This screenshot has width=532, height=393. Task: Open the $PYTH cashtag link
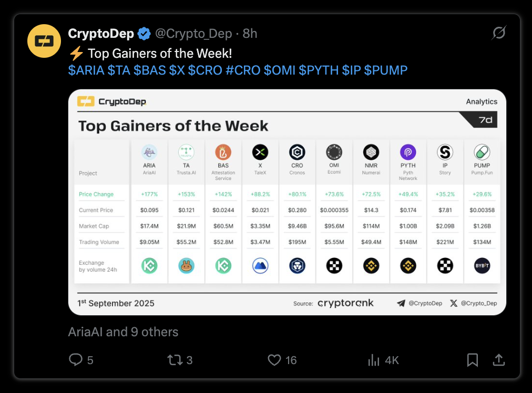(x=318, y=70)
